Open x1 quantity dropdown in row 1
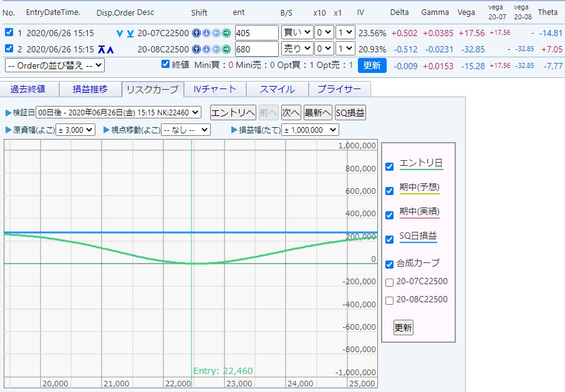Image resolution: width=565 pixels, height=392 pixels. [x=345, y=33]
